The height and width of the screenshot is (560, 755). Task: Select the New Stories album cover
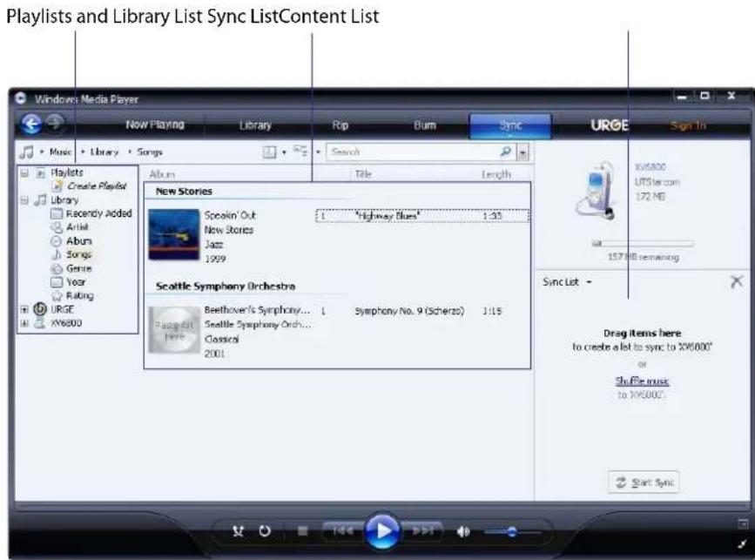pos(174,234)
